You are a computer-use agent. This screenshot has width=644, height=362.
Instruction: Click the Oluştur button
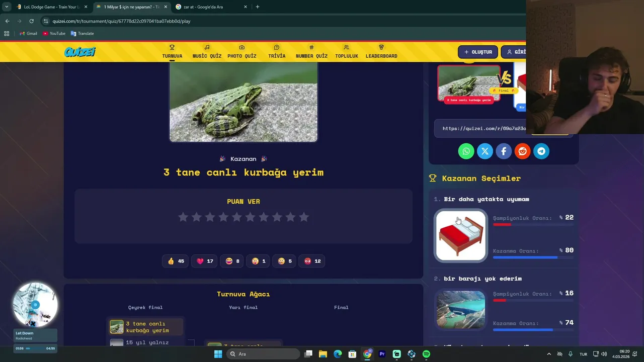[x=478, y=52]
